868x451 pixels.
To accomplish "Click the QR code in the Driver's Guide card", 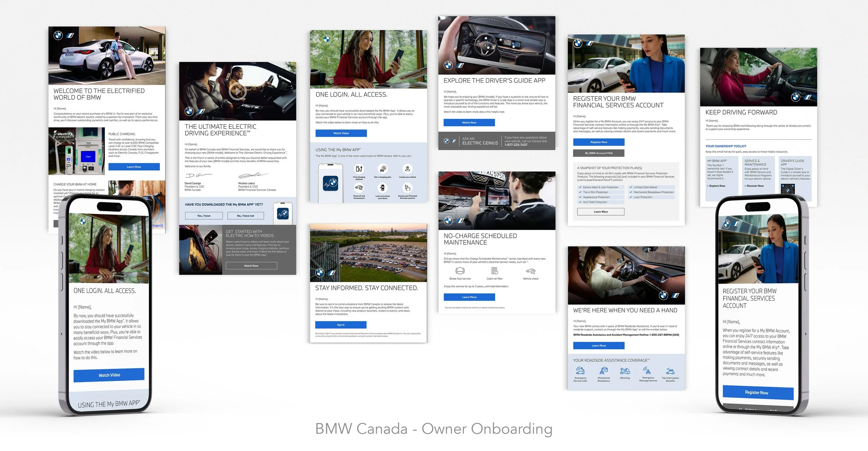I will [x=787, y=189].
